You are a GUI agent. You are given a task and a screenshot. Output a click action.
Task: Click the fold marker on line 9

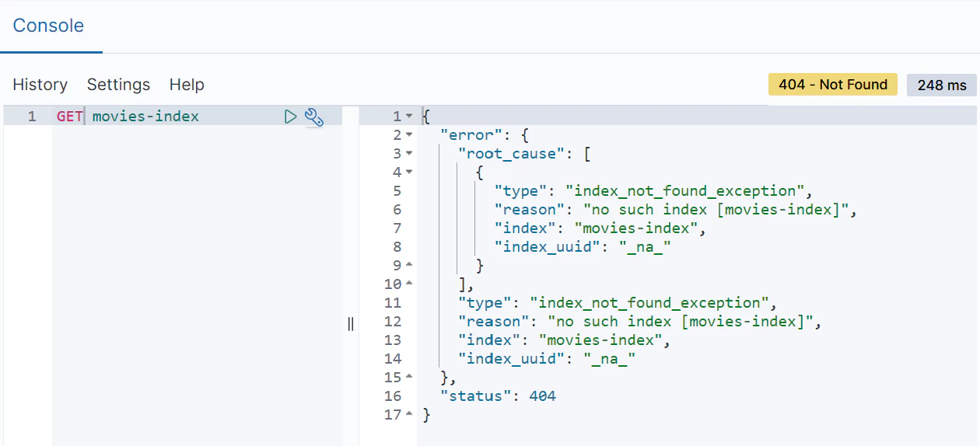click(410, 266)
